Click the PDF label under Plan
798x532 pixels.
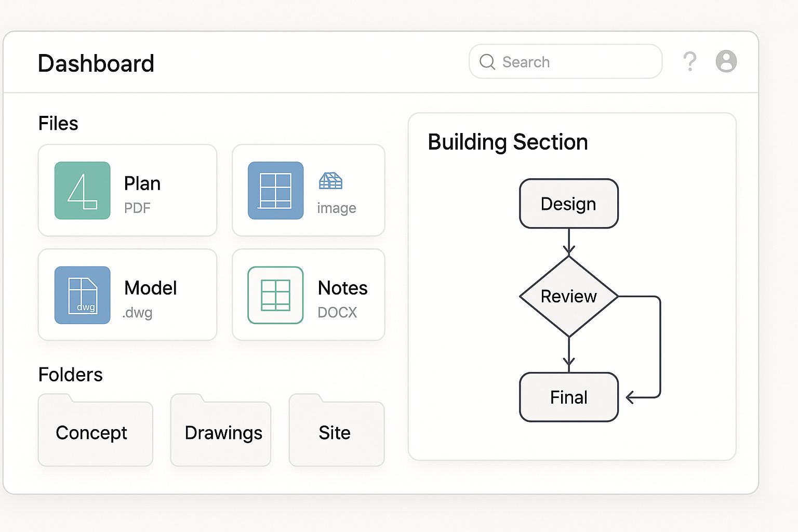[x=137, y=208]
